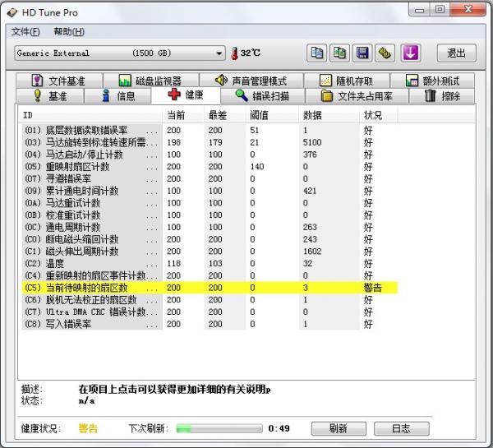Switch to the 磁盘监视器 tab
This screenshot has height=448, width=493.
[x=150, y=81]
